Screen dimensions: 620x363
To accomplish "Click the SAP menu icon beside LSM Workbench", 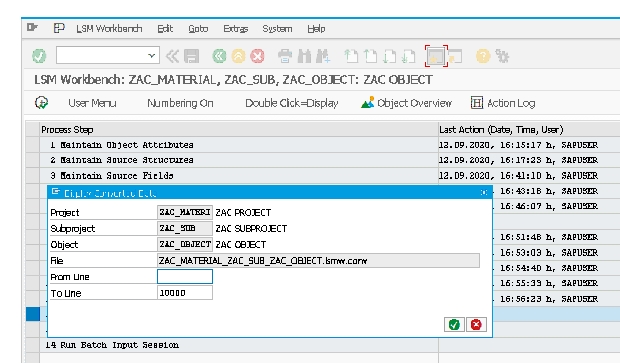I will [59, 28].
